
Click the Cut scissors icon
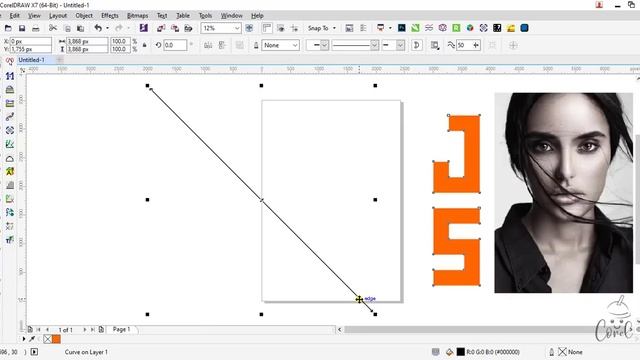[53, 28]
